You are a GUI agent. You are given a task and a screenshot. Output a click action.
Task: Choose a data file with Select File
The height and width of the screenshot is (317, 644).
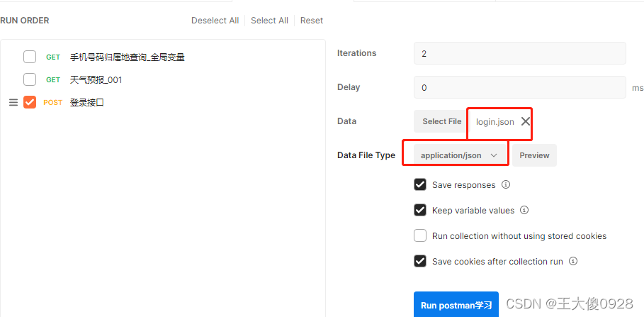pos(441,121)
